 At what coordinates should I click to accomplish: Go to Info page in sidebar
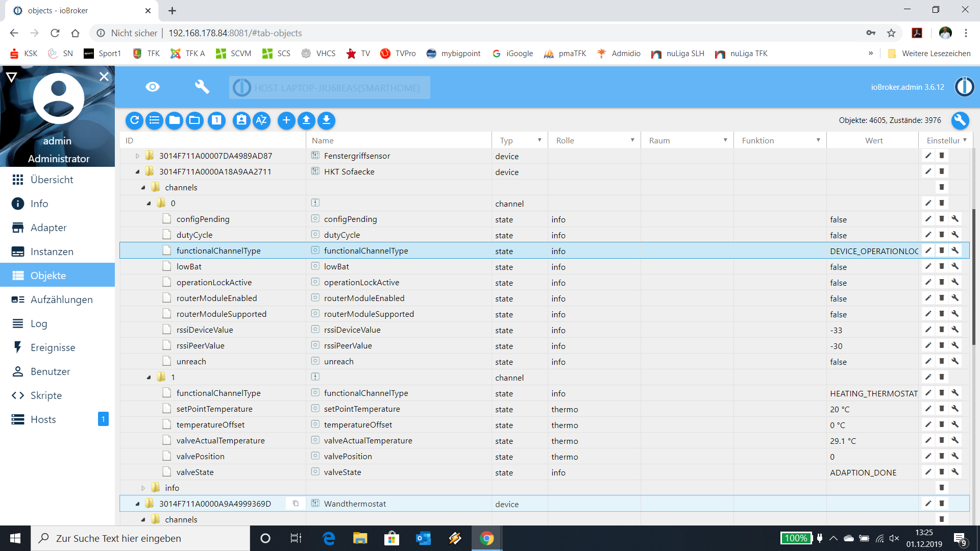pos(57,204)
